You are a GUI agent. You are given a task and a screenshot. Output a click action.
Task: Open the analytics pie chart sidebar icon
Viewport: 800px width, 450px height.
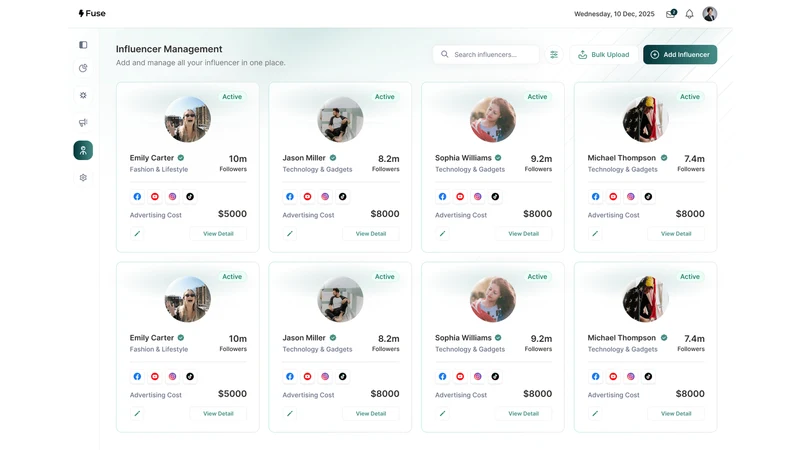(x=83, y=68)
